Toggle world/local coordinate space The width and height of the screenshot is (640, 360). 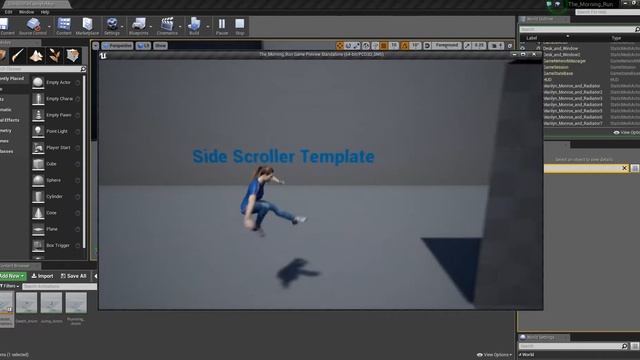coord(366,46)
